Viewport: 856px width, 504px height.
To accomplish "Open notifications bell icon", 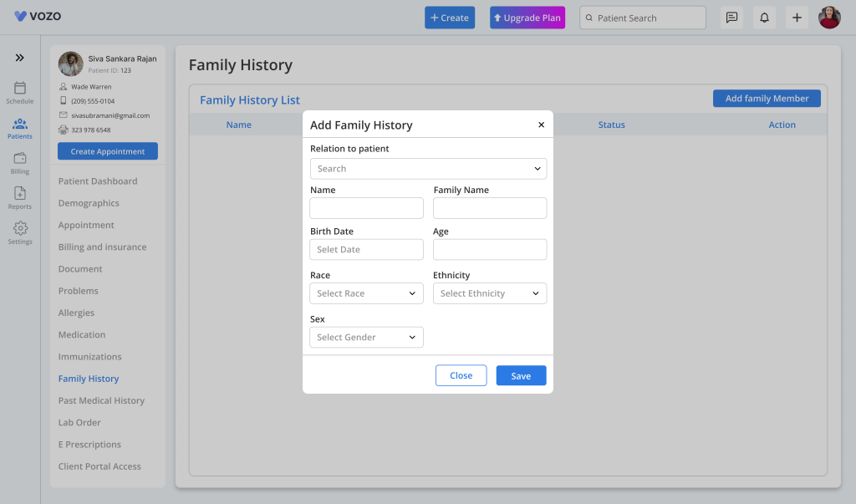I will [764, 18].
